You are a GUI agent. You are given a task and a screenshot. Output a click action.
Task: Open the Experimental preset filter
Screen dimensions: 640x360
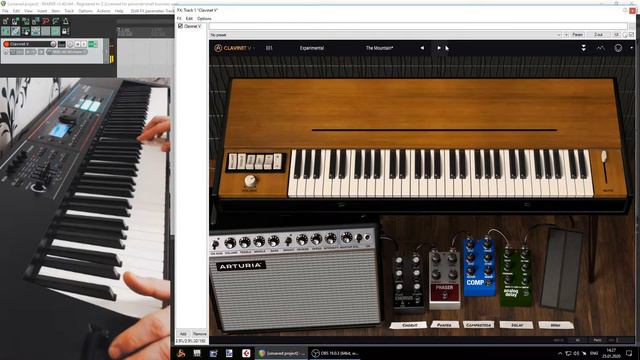pos(312,48)
